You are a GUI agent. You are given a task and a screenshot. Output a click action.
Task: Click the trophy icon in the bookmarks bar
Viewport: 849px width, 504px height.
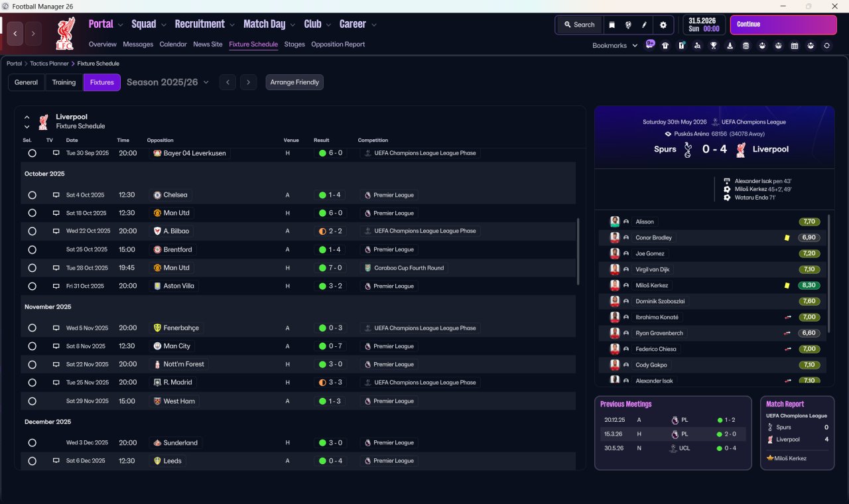pyautogui.click(x=714, y=46)
